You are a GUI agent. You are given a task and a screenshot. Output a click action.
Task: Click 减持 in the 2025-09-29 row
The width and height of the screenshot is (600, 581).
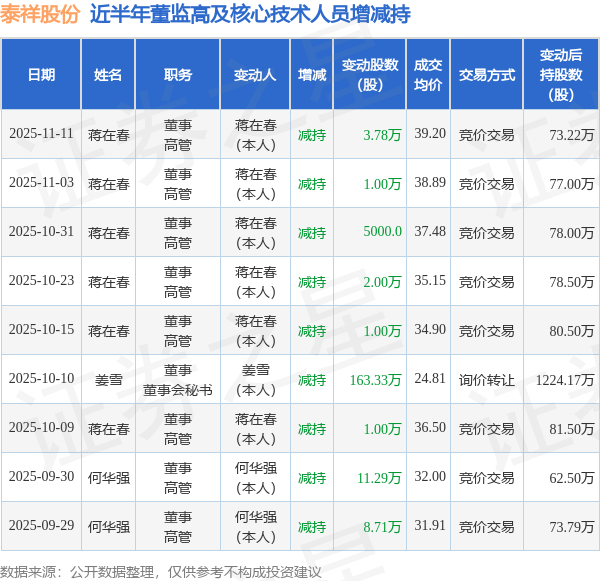click(312, 527)
